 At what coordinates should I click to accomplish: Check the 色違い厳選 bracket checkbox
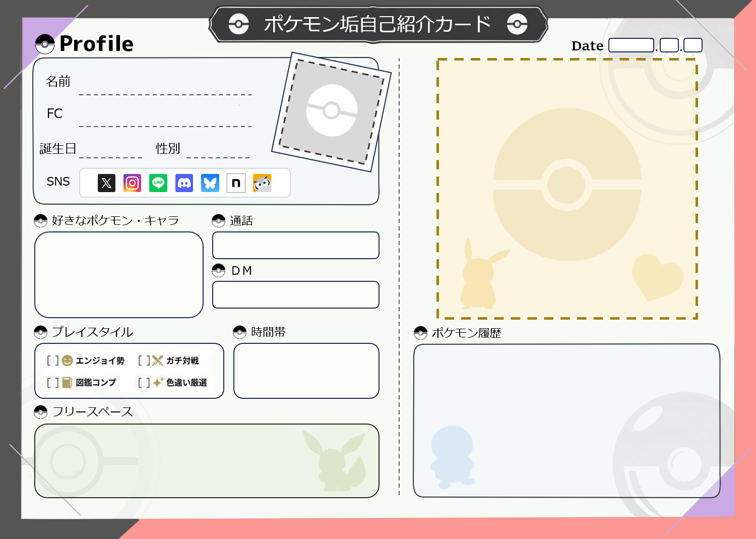[144, 383]
